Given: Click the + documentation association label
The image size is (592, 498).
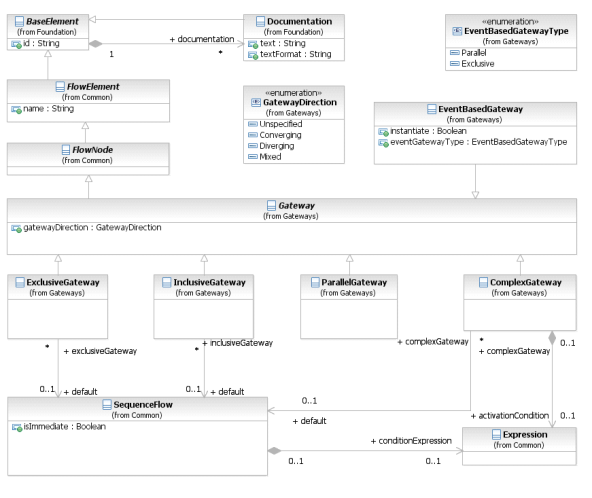Looking at the screenshot, I should (202, 39).
